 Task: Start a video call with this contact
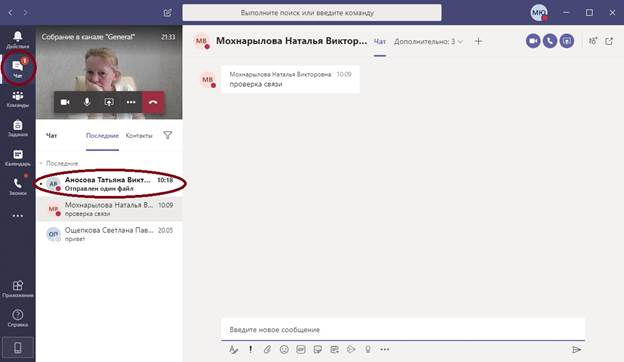click(x=533, y=41)
